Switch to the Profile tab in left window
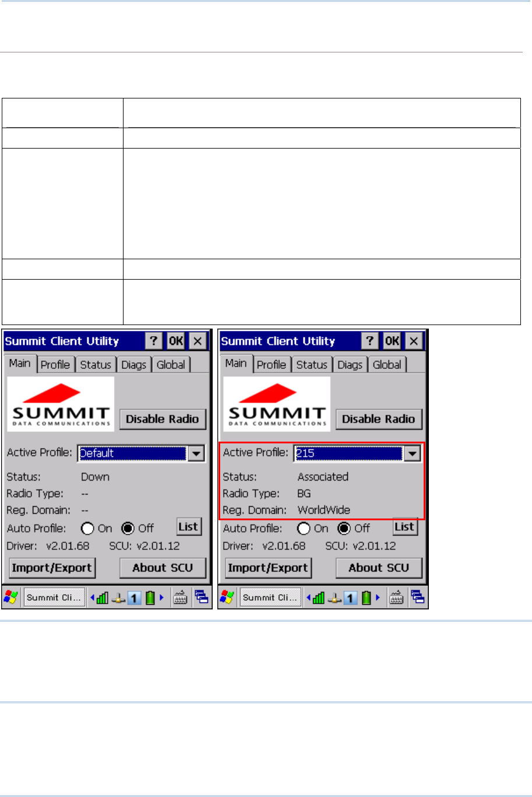The width and height of the screenshot is (532, 797). [55, 365]
